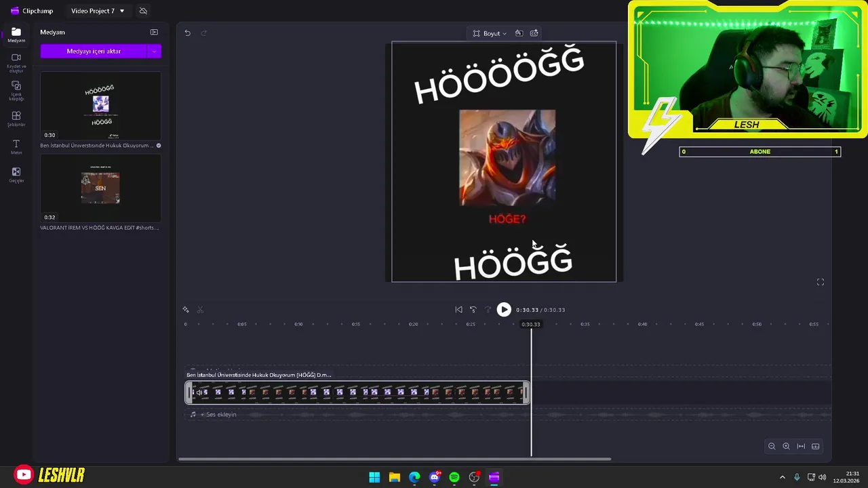Skip to the start of video
The image size is (868, 488).
click(458, 310)
